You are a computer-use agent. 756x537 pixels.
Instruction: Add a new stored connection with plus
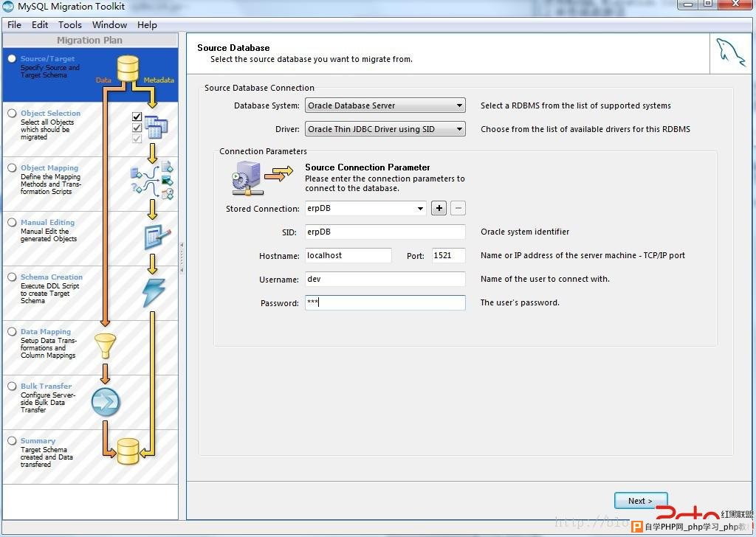click(x=439, y=208)
